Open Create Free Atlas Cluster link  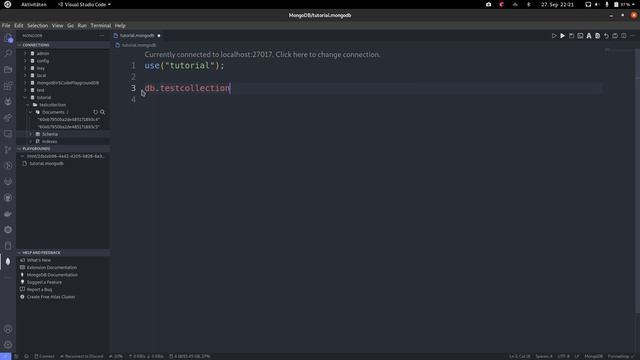tap(51, 297)
